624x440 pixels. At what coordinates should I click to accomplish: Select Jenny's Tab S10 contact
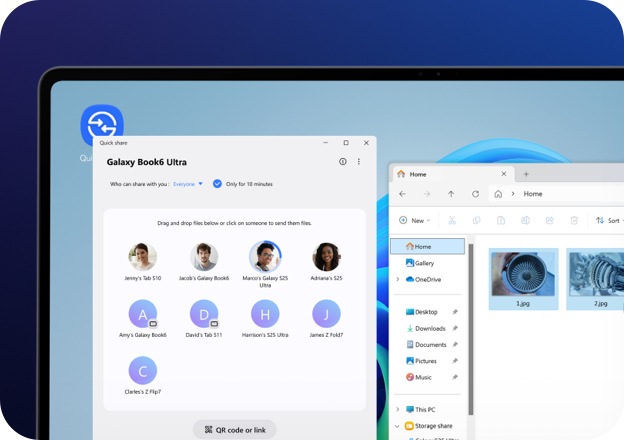[x=143, y=261]
